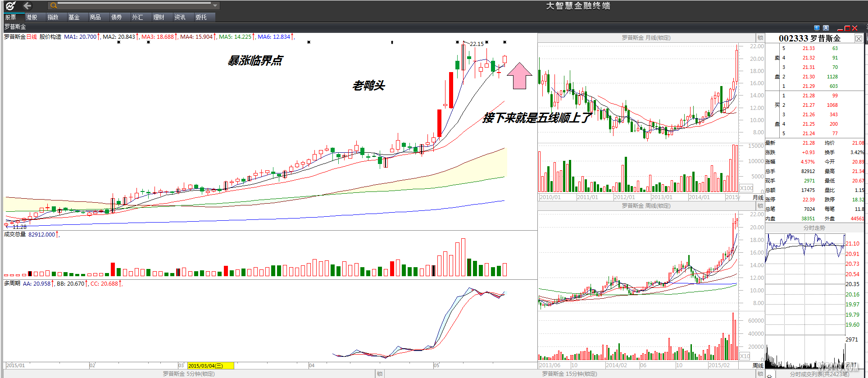Click the 002333 罗普斯金 stock title
This screenshot has height=378, width=868.
point(809,39)
